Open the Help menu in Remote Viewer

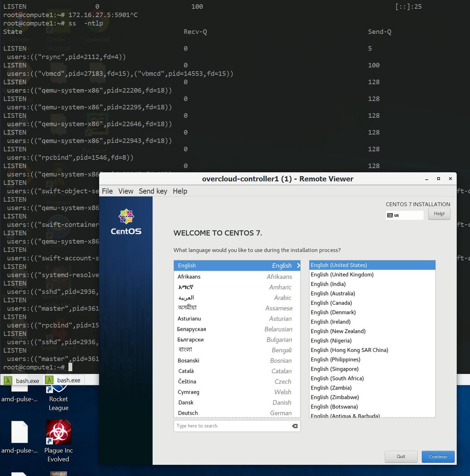(x=180, y=191)
